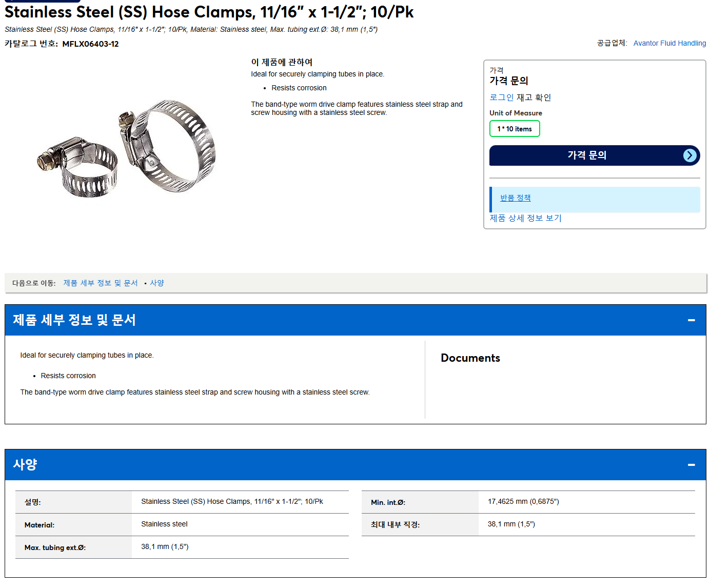Click the hose clamps product image
Viewport: 710px width, 588px height.
(127, 148)
